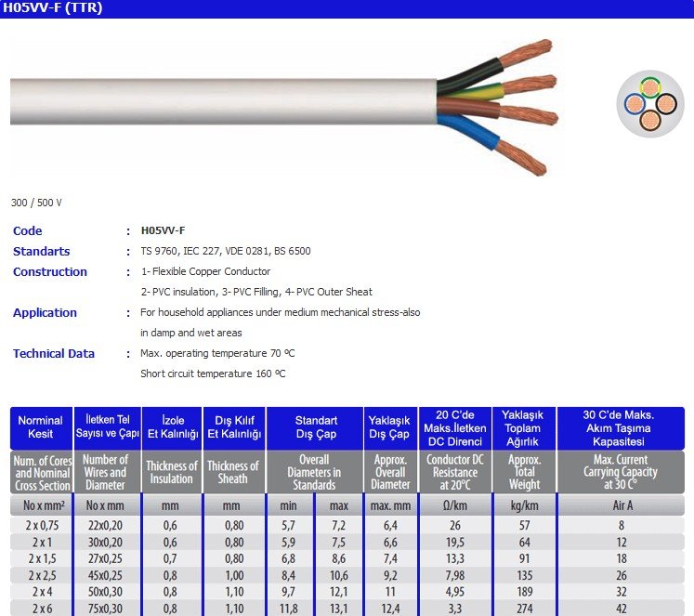Click Max. Current Carrying Capacity header

pos(620,472)
